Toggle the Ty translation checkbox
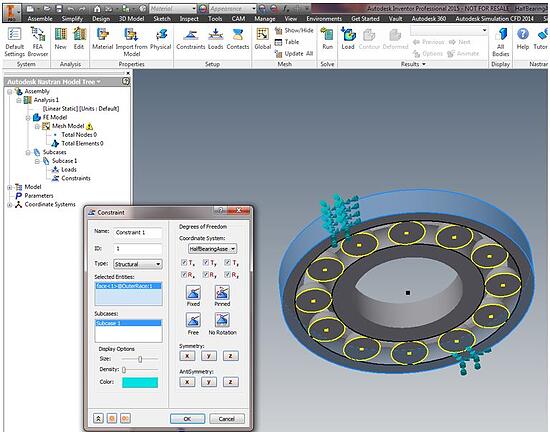 click(206, 262)
